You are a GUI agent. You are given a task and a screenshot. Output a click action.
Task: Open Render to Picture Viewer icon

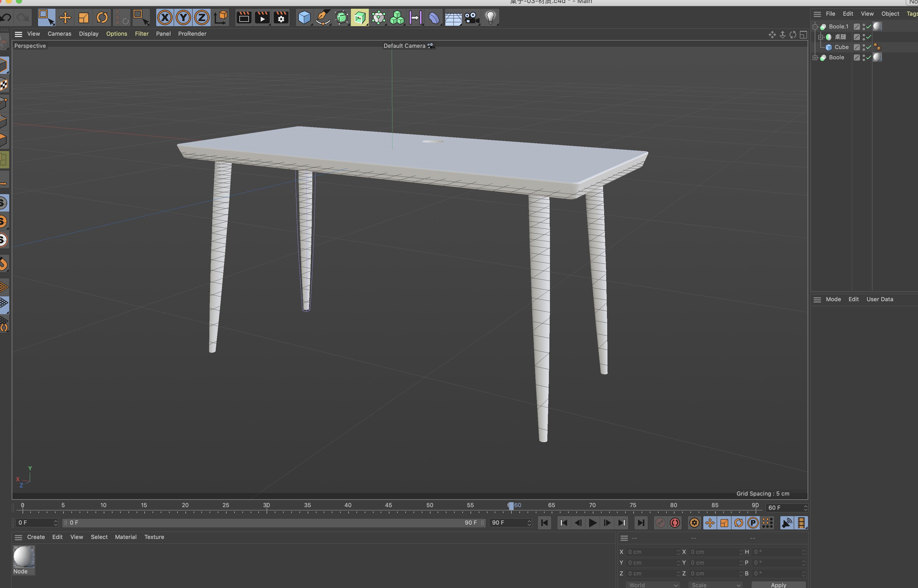tap(262, 17)
